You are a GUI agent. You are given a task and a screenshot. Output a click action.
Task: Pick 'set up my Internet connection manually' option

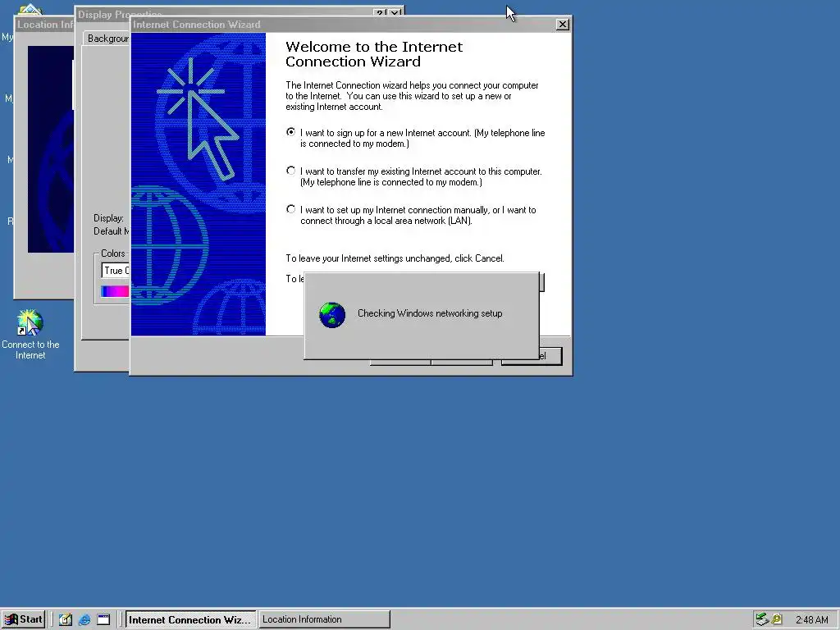pos(291,209)
